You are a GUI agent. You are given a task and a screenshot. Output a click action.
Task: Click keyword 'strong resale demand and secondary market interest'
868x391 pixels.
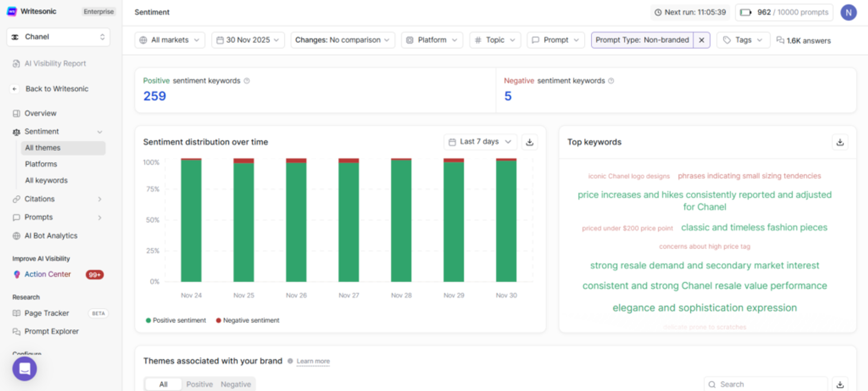click(704, 266)
